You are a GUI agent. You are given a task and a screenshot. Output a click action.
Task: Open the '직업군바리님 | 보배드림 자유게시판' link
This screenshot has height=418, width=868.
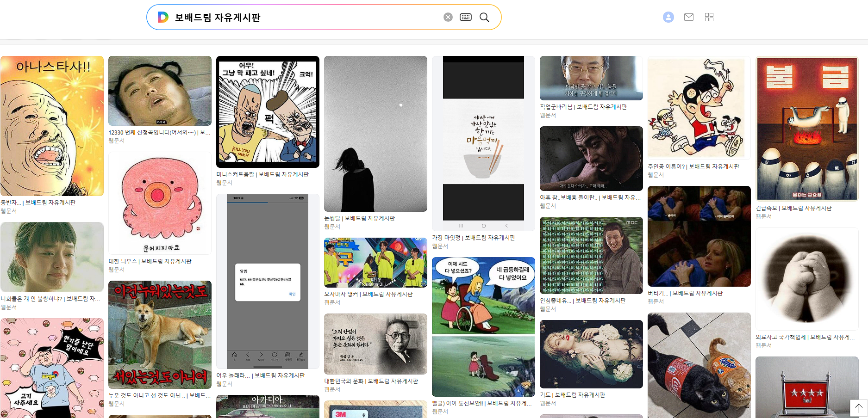point(583,107)
